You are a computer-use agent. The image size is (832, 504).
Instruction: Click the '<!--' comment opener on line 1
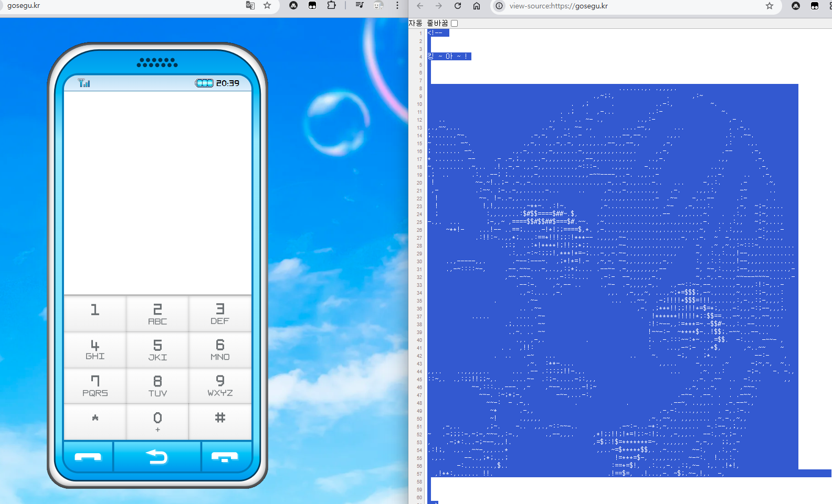pyautogui.click(x=435, y=33)
